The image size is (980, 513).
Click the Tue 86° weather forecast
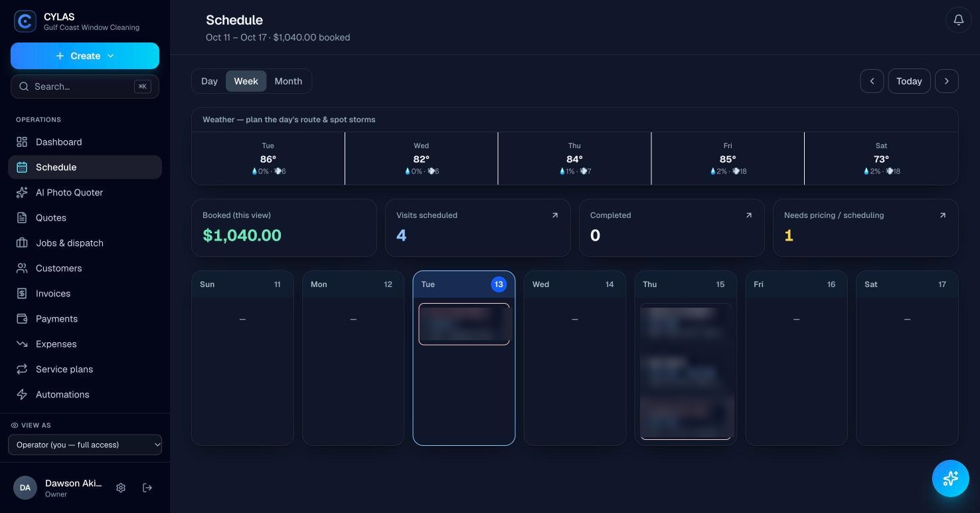click(x=268, y=158)
